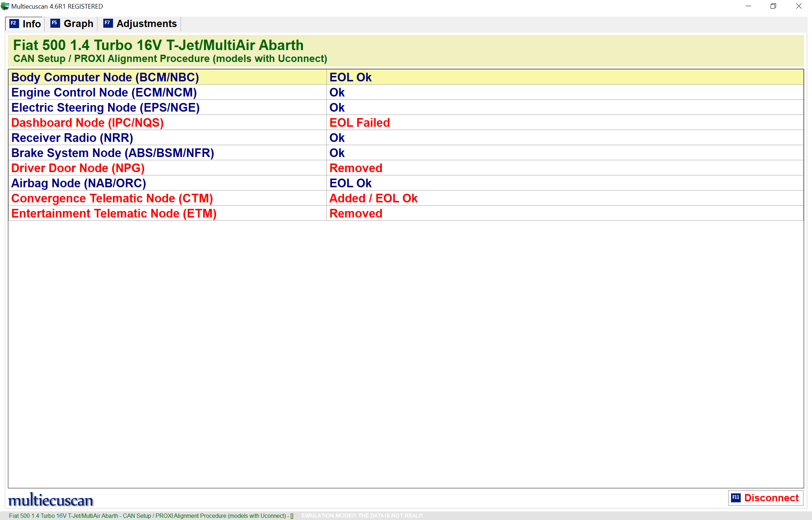Select Engine Control Node (ECM/NCM) row
This screenshot has height=520, width=812.
(x=406, y=92)
